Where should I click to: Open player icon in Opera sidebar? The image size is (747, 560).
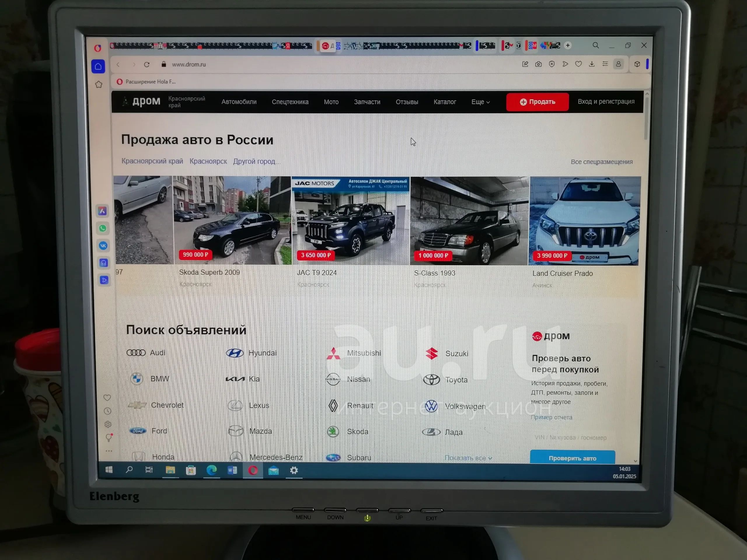104,280
